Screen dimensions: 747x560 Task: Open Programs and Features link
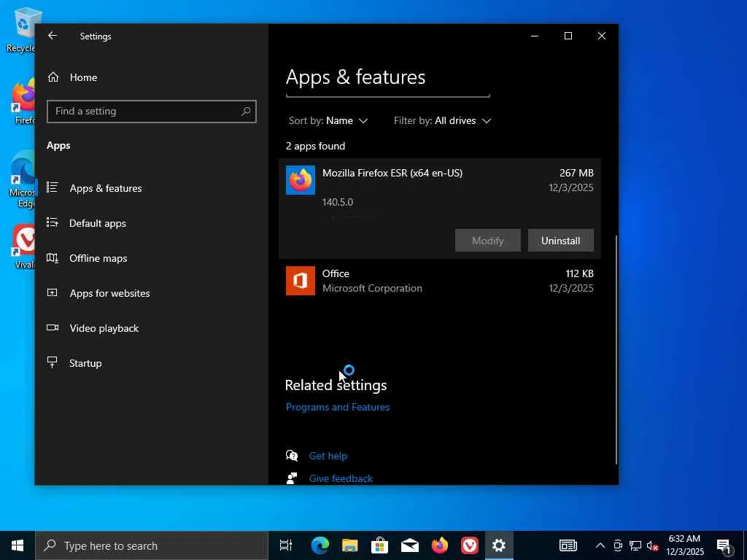338,407
